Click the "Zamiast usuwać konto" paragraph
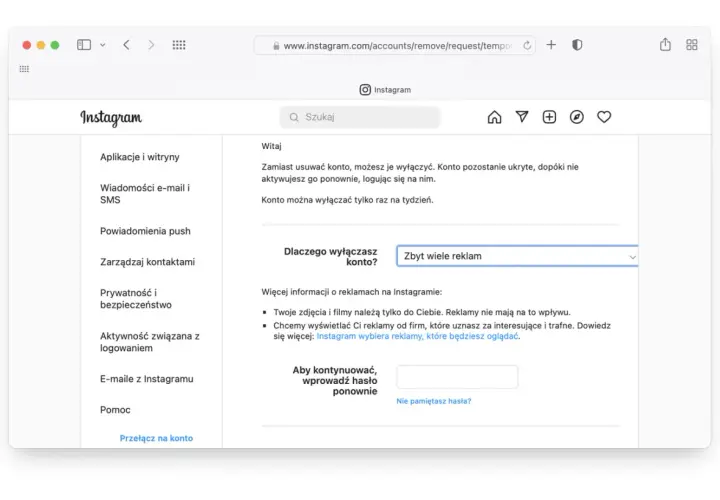This screenshot has width=720, height=500. [420, 173]
